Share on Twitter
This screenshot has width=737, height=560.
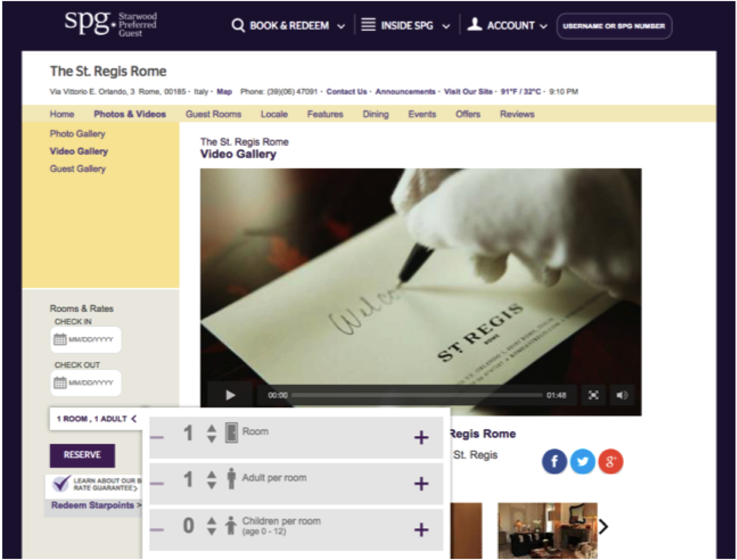pos(582,462)
